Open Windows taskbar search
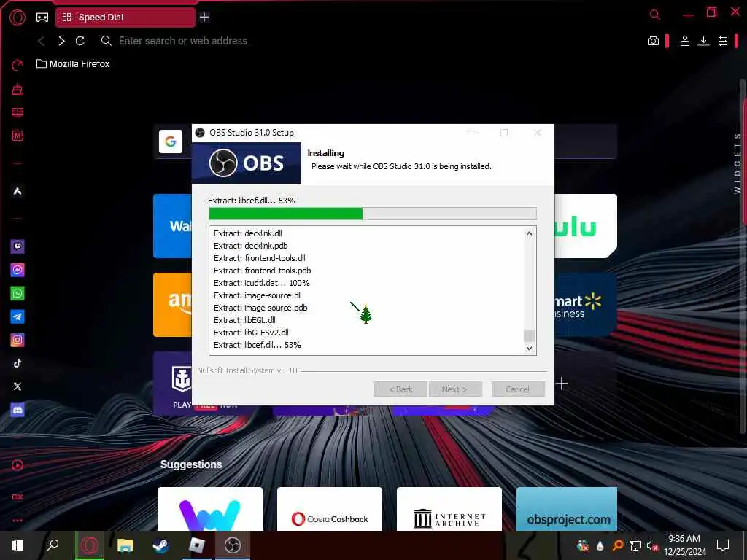This screenshot has height=560, width=747. point(53,545)
